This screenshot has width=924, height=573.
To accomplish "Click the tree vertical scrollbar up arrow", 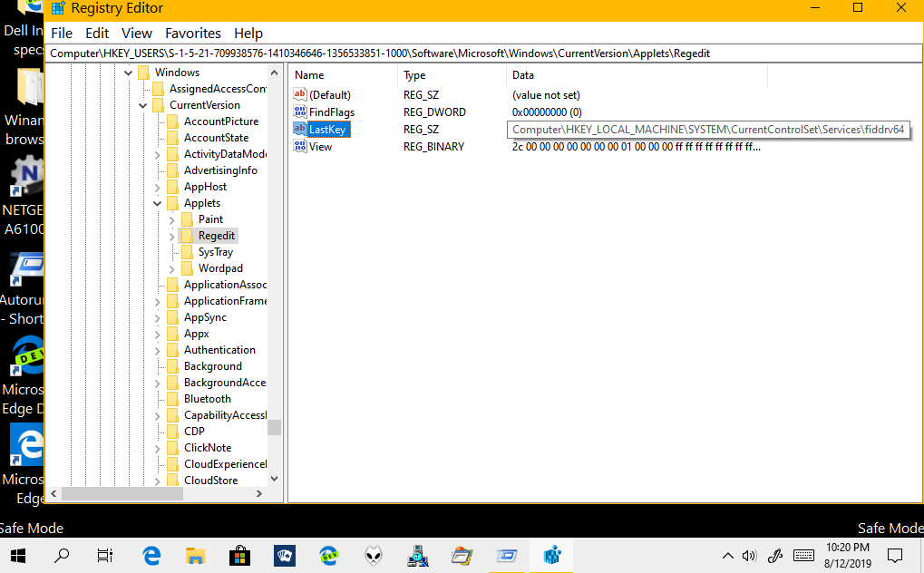I will tap(274, 73).
